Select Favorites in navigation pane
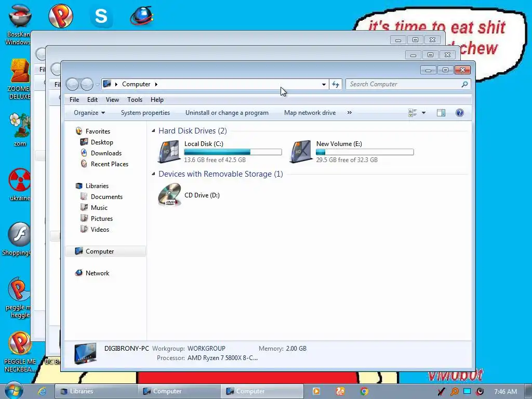The width and height of the screenshot is (532, 399). (98, 131)
